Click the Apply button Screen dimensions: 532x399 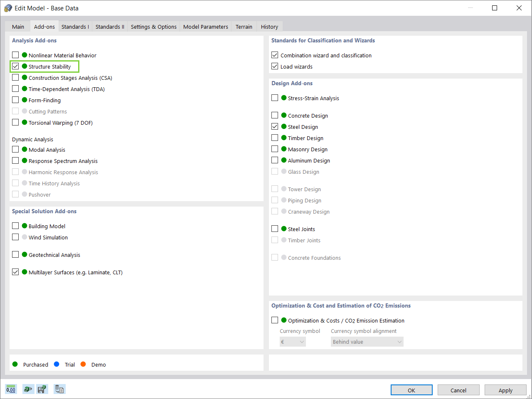[505, 390]
